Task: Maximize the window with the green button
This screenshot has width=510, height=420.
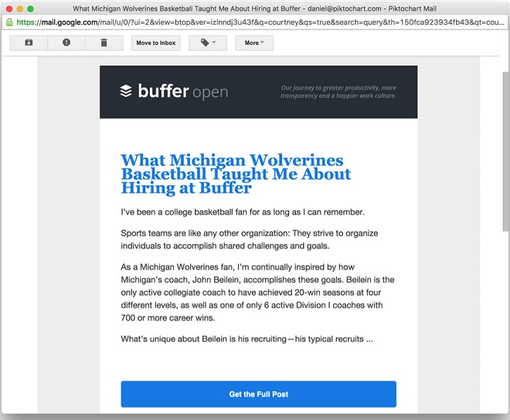Action: tap(31, 8)
